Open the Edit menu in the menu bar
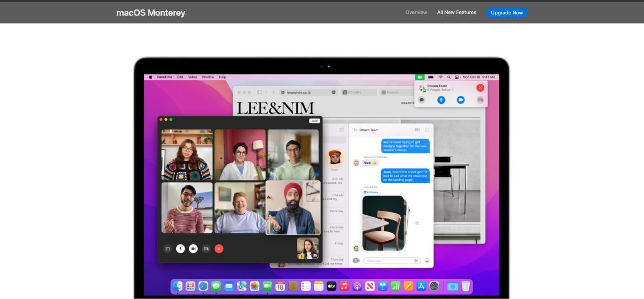Image resolution: width=644 pixels, height=299 pixels. click(180, 77)
